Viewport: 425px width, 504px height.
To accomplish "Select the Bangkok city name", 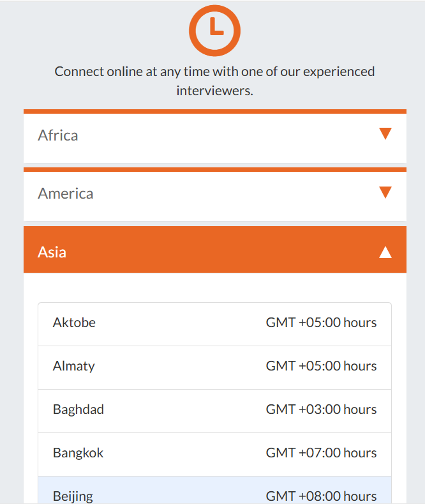I will (x=78, y=453).
